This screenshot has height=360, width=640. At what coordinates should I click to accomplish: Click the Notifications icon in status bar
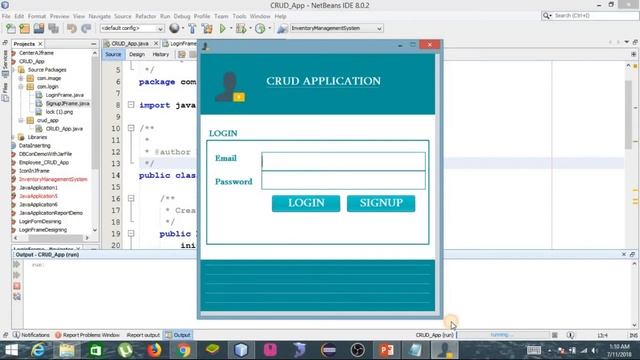pos(16,335)
